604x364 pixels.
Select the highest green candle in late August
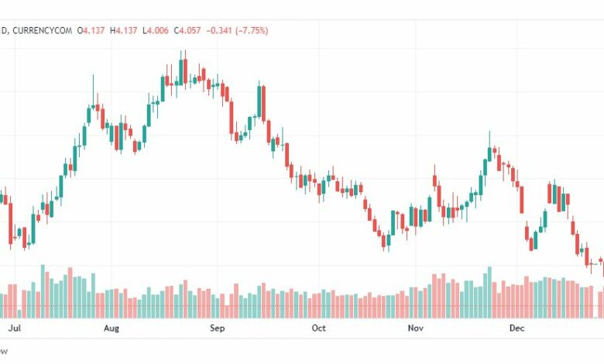[x=180, y=72]
